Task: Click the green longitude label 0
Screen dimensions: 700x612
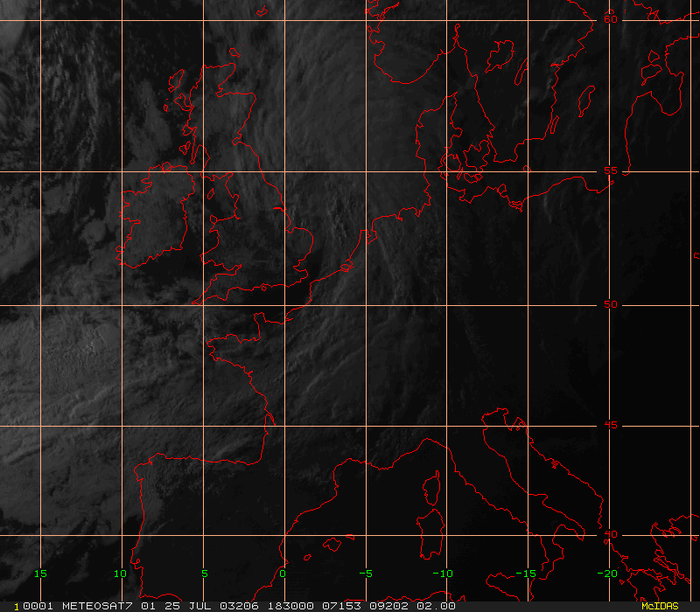Action: [283, 574]
